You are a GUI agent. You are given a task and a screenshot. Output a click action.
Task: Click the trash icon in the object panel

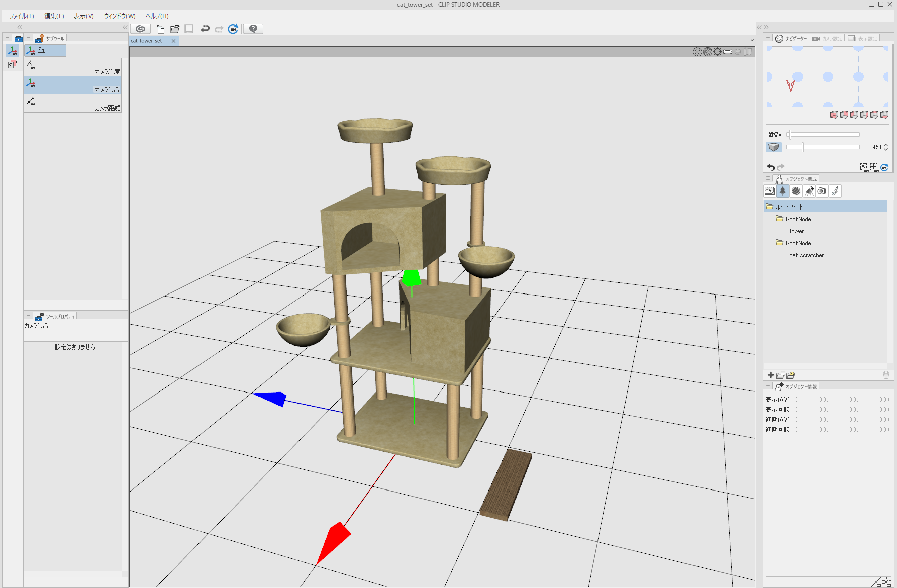click(886, 374)
